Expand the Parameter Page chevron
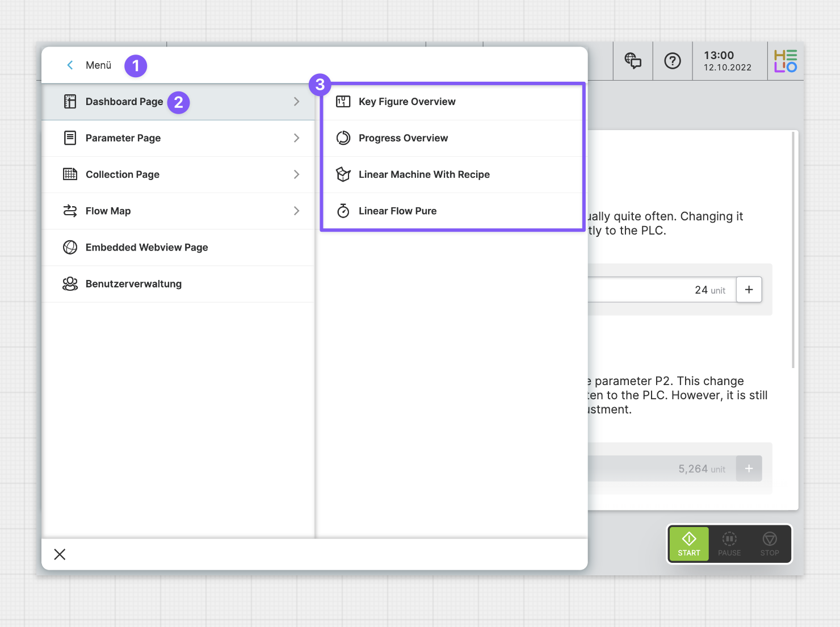The width and height of the screenshot is (840, 627). pyautogui.click(x=296, y=138)
